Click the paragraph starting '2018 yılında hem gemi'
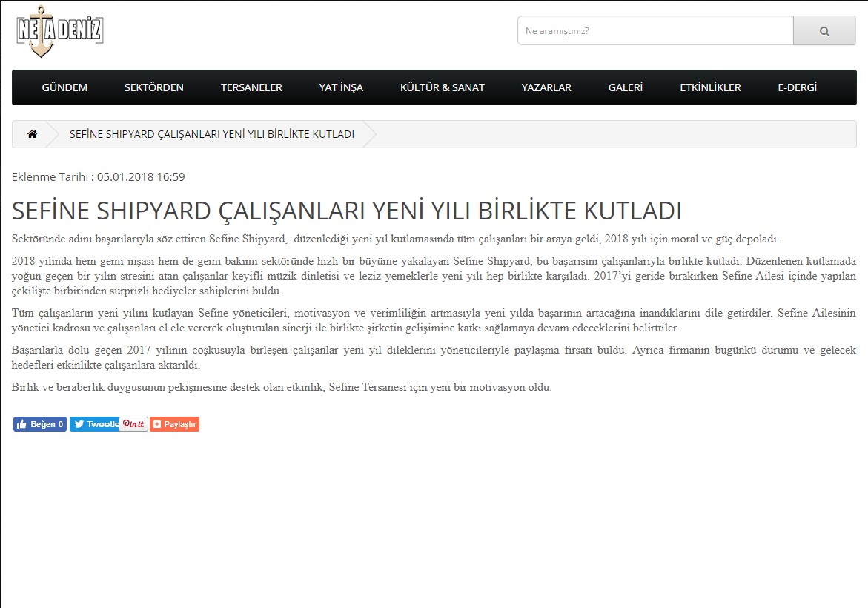The image size is (868, 608). [434, 276]
